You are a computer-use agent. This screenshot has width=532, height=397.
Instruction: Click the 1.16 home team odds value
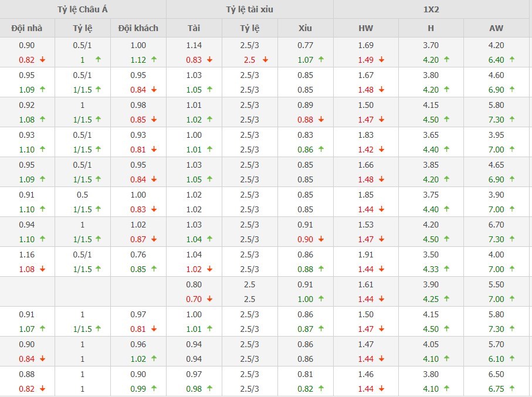(x=27, y=255)
